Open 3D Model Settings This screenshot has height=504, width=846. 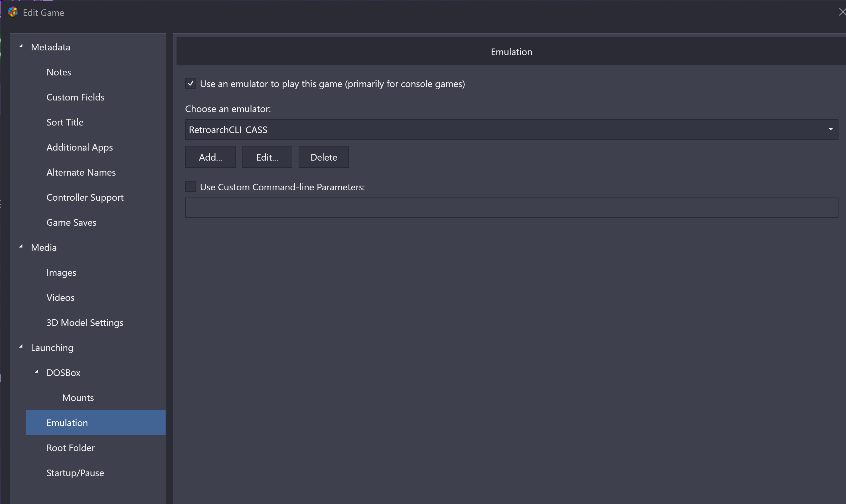coord(85,323)
